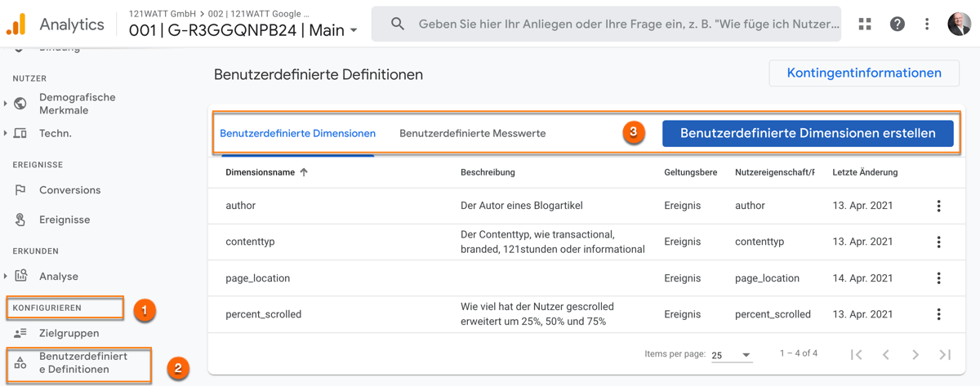Screen dimensions: 980x386
Task: Select the author dimension name
Action: coord(241,206)
